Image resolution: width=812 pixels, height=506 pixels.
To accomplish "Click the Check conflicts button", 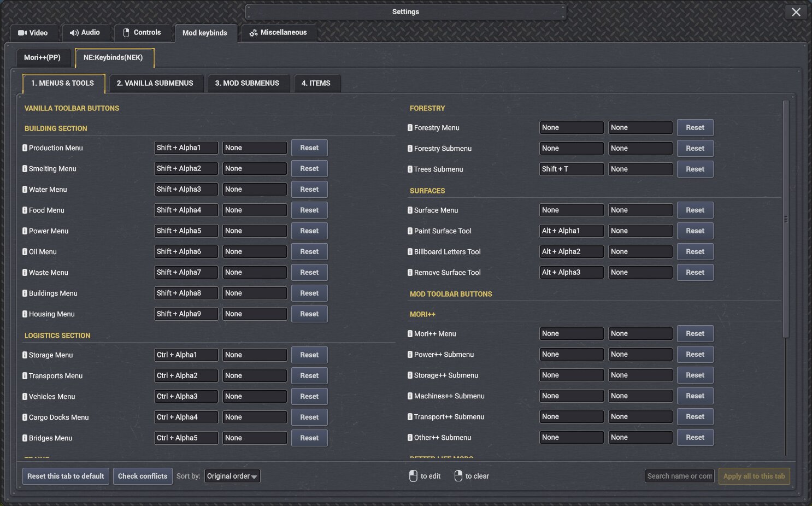I will [143, 476].
